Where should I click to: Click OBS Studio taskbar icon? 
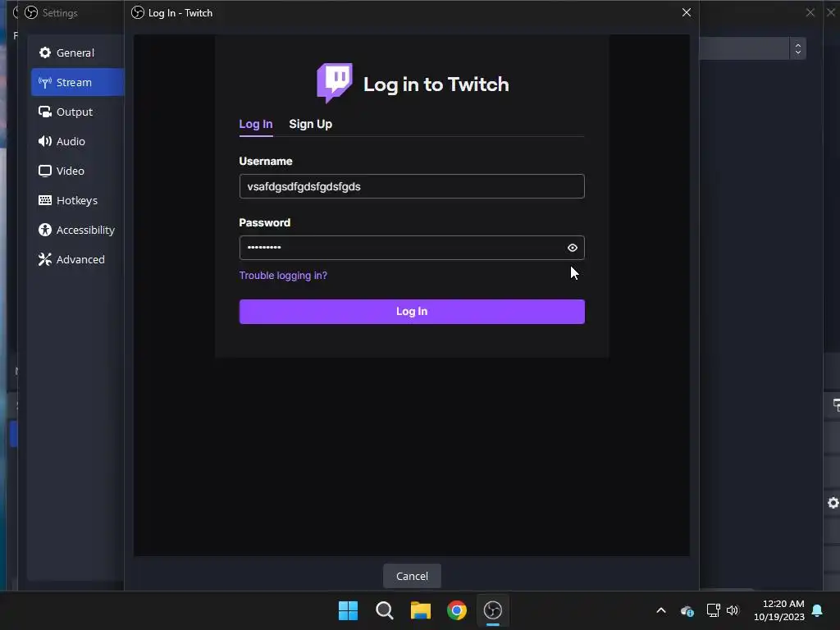tap(493, 610)
